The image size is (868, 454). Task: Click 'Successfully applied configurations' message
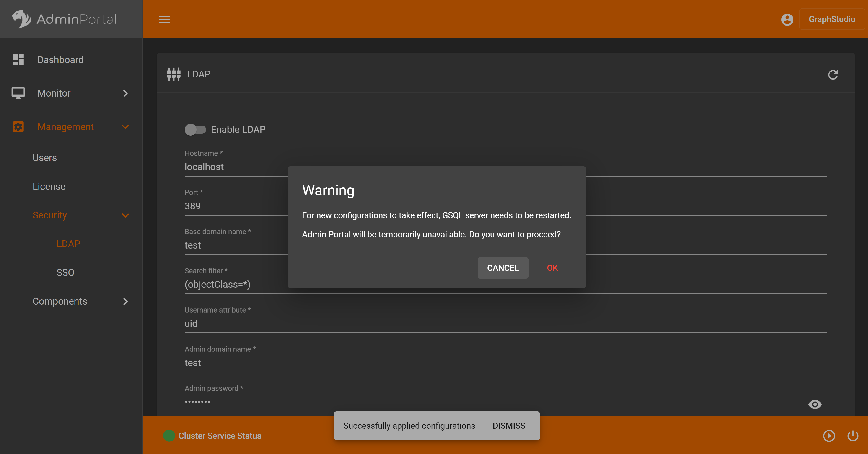coord(409,426)
